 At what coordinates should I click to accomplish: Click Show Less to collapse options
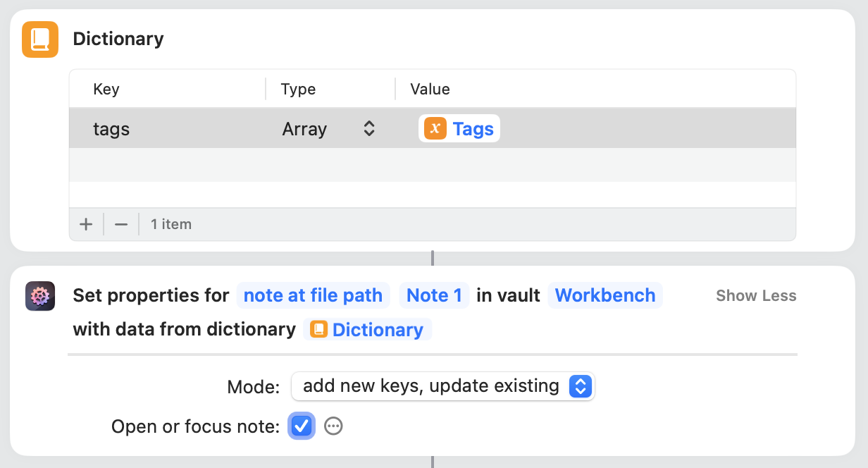point(756,296)
